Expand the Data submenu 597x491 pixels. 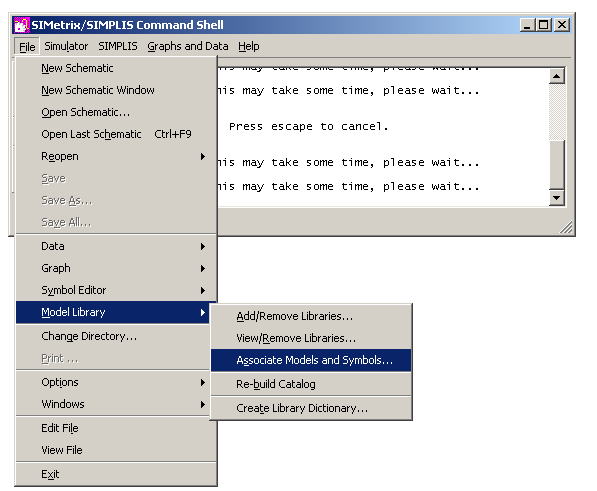[x=116, y=246]
